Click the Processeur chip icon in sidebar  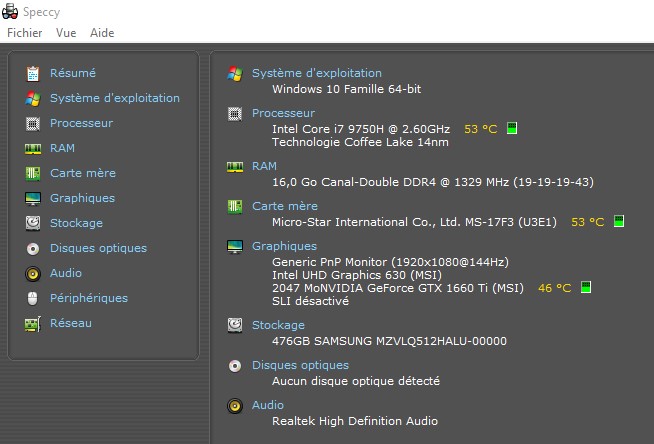[x=33, y=123]
